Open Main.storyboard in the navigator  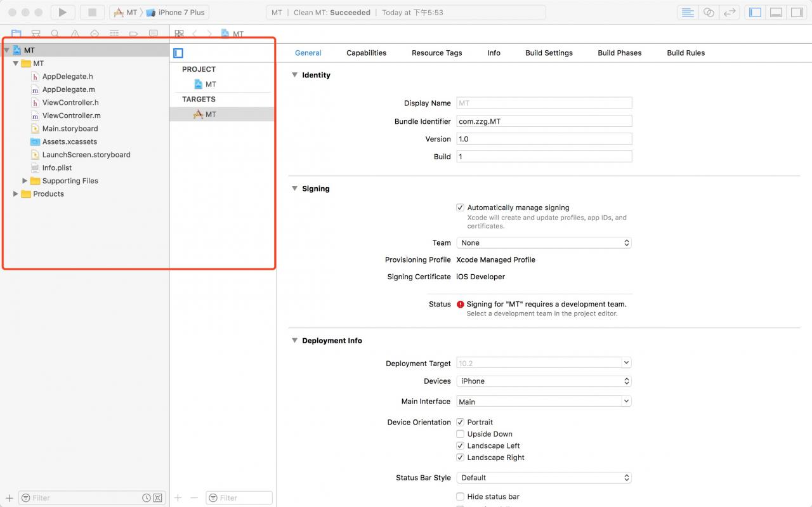click(x=70, y=129)
